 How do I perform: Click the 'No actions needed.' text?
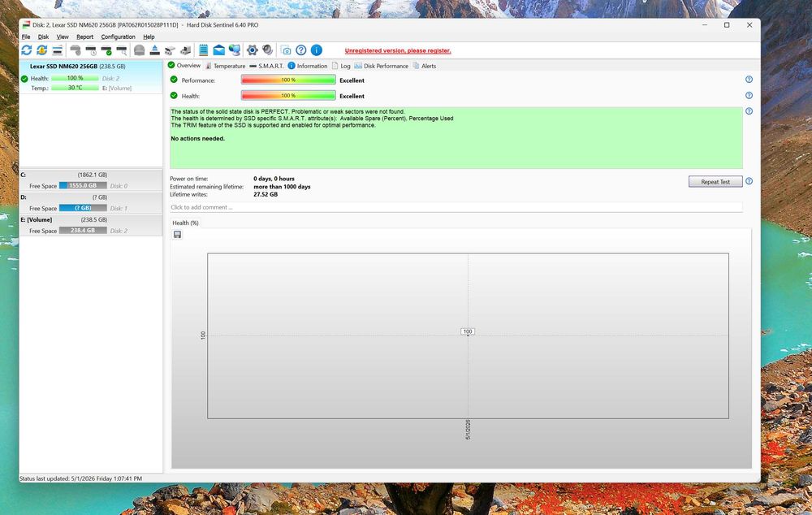(198, 138)
